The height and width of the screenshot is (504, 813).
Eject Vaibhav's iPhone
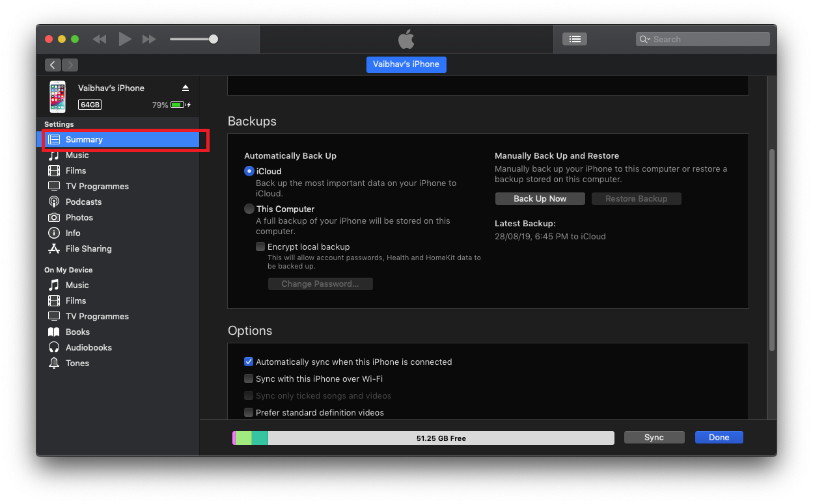186,88
